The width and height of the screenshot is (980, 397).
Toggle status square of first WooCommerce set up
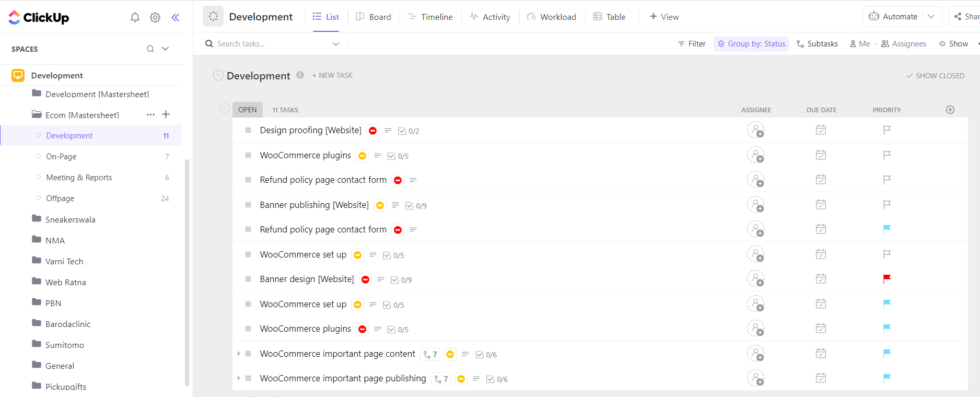[x=248, y=254]
